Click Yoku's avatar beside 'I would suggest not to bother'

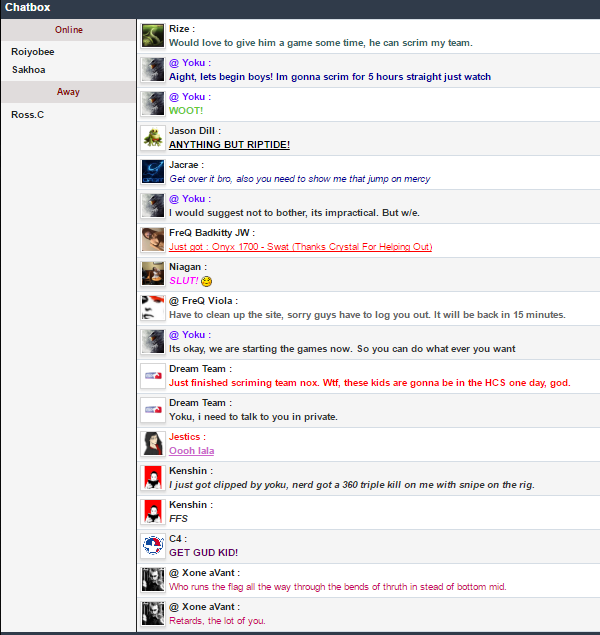tap(153, 206)
